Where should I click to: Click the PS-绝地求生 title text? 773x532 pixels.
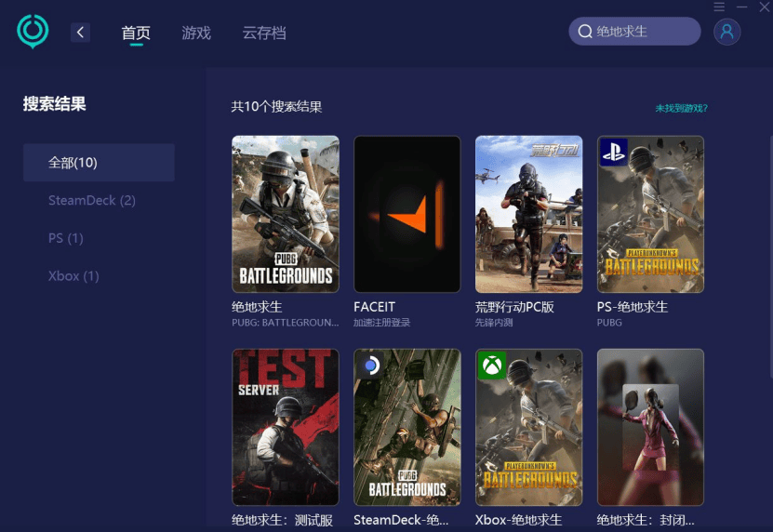click(633, 307)
